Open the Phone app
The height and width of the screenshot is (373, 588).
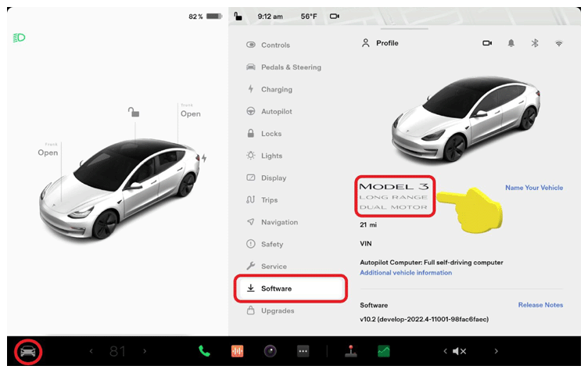coord(204,351)
